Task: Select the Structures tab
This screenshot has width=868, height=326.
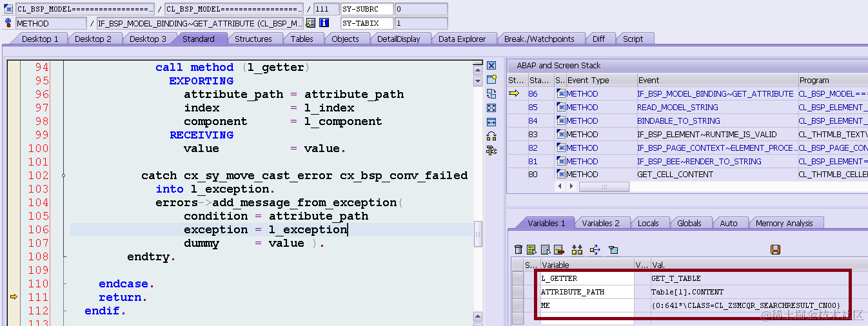Action: tap(253, 39)
